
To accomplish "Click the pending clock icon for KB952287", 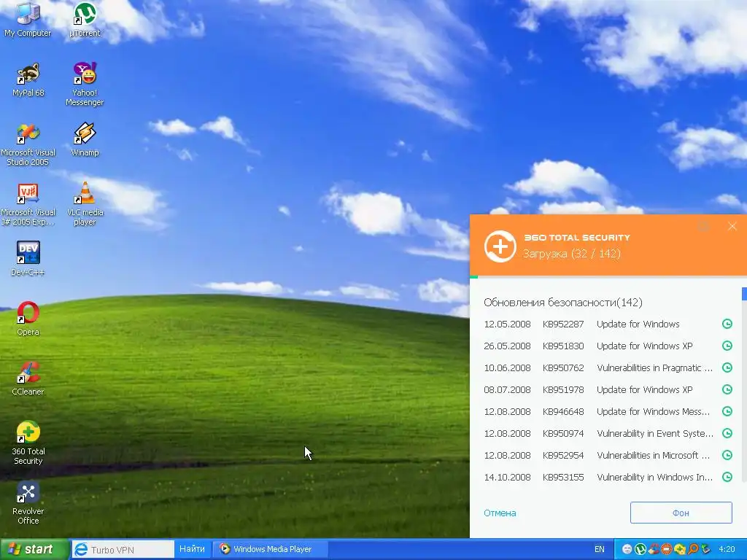I will pos(727,324).
